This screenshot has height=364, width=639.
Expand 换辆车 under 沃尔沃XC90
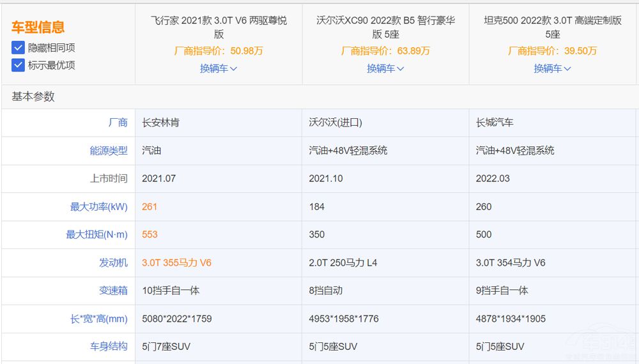pyautogui.click(x=385, y=68)
